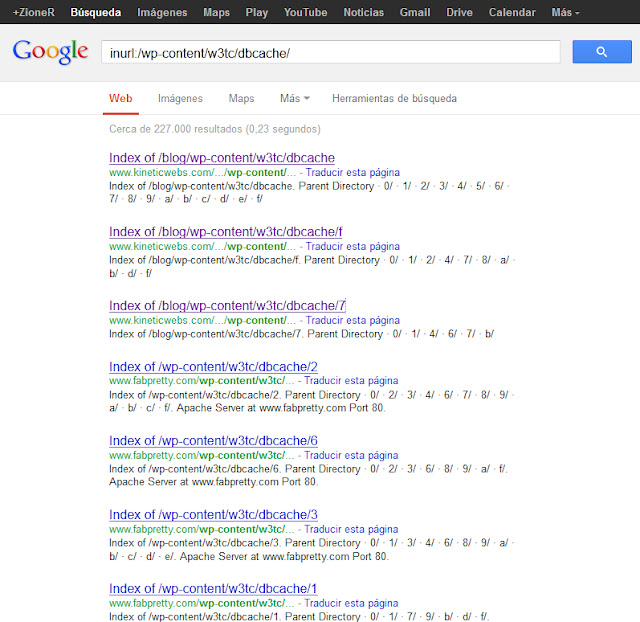Click 'Traducir esta página' for dbcache/6 result
Image resolution: width=640 pixels, height=622 pixels.
(351, 455)
